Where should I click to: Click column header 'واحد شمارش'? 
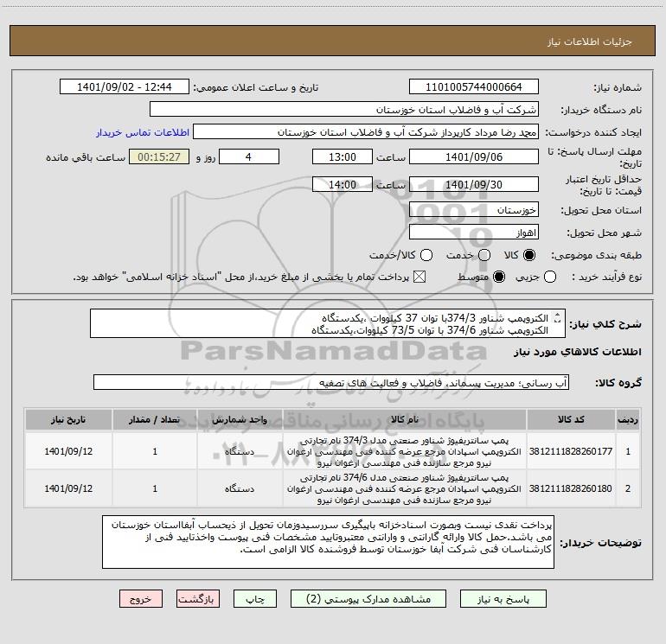[x=240, y=419]
